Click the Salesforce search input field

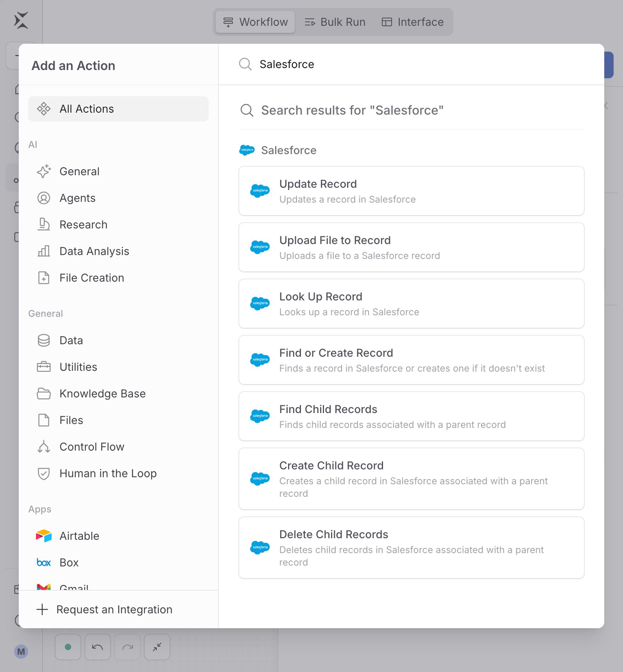(x=411, y=64)
